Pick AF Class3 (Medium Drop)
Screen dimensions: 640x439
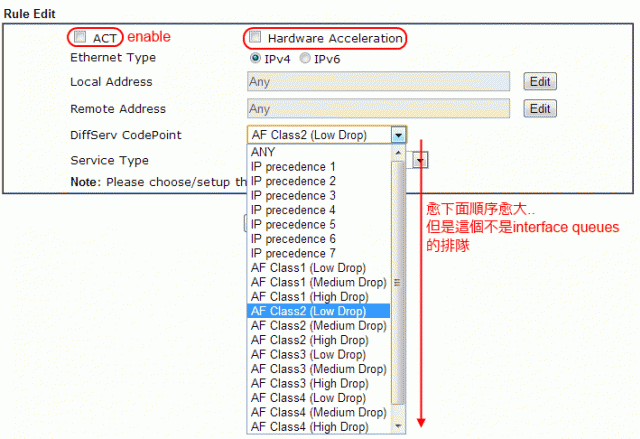tap(318, 369)
